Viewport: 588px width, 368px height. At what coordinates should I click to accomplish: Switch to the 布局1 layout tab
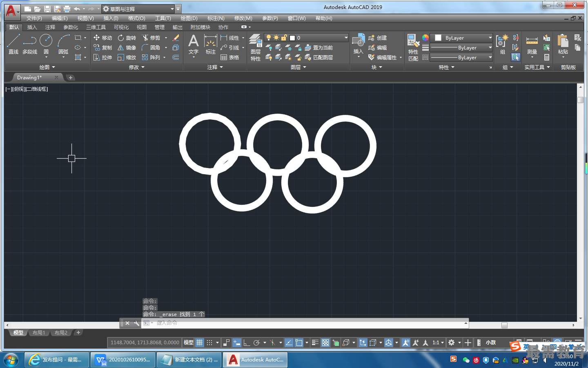tap(39, 333)
